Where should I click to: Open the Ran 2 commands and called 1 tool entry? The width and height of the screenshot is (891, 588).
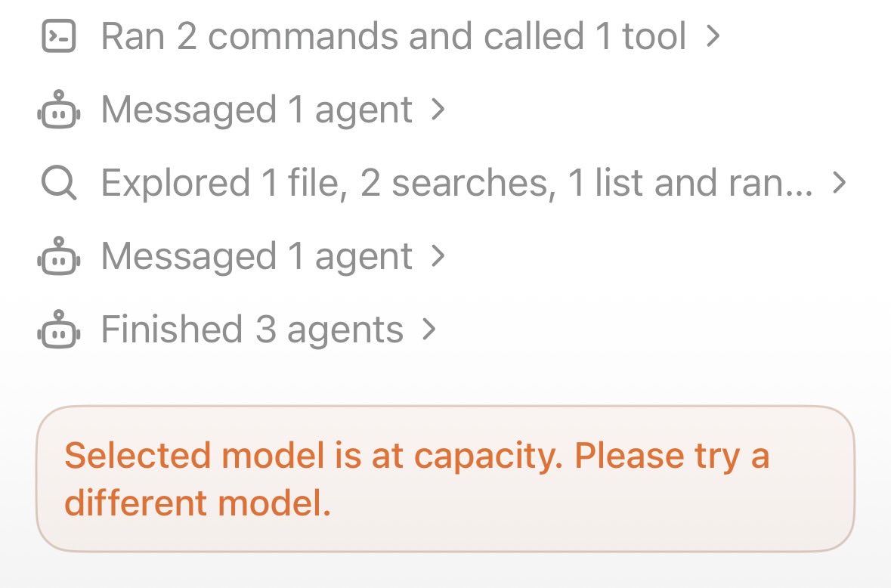pos(394,36)
